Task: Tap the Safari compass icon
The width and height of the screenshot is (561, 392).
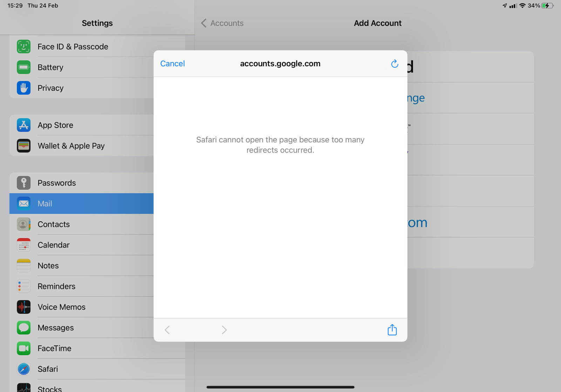Action: 23,369
